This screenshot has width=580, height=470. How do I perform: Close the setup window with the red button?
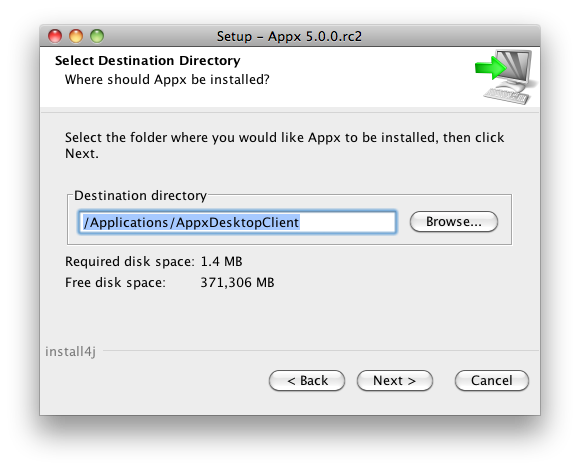click(x=55, y=36)
